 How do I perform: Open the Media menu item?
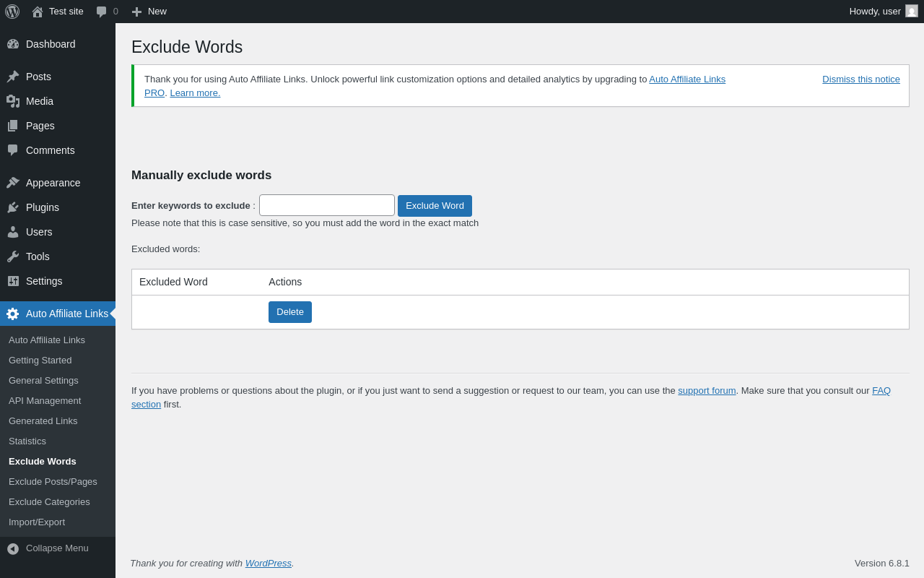point(58,101)
